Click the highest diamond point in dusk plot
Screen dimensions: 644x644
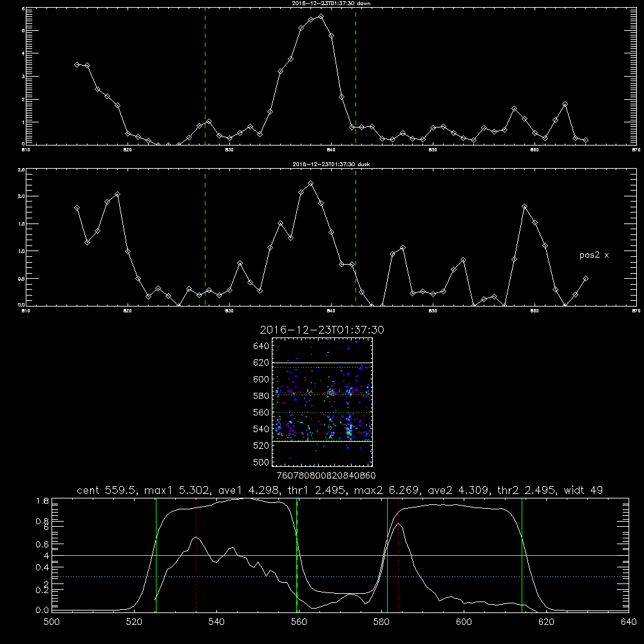pos(311,183)
